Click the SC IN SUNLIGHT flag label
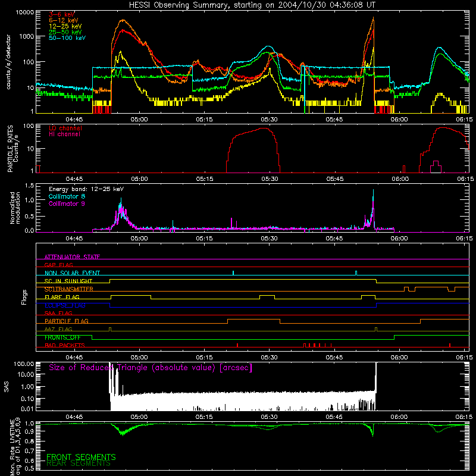The height and width of the screenshot is (476, 476). pos(68,281)
